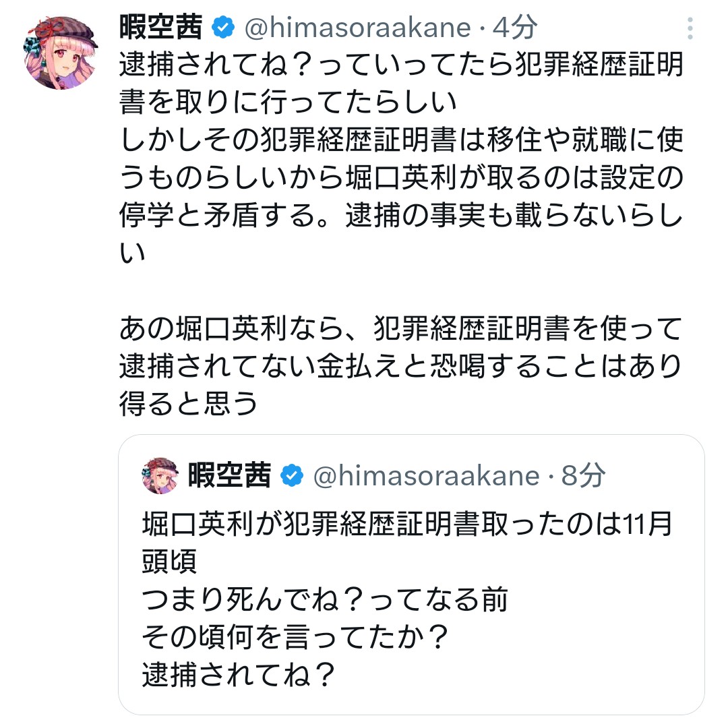The image size is (728, 722).
Task: Click the first line of the main tweet text
Action: point(401,65)
